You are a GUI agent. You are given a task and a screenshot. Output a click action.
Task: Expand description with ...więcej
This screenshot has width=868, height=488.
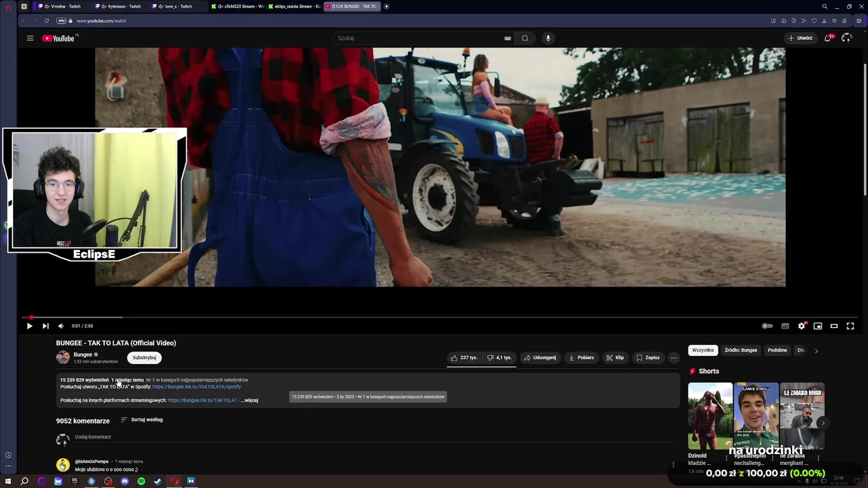pos(250,401)
